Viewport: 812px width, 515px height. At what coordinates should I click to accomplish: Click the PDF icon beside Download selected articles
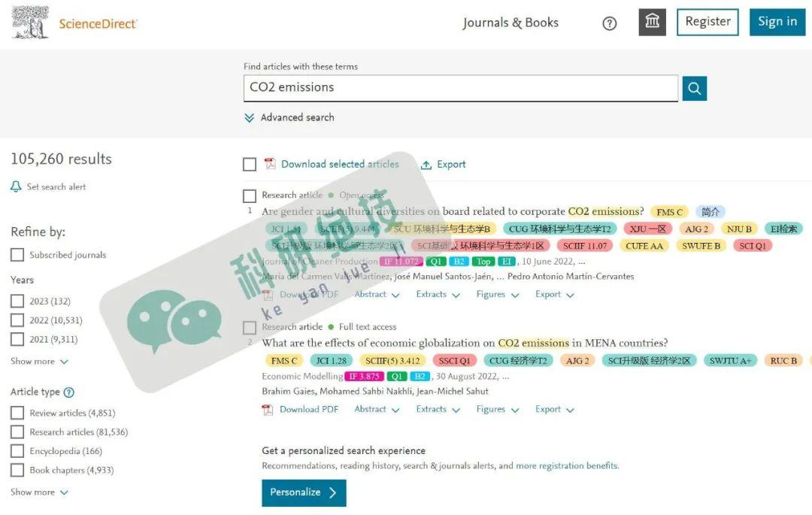(270, 165)
